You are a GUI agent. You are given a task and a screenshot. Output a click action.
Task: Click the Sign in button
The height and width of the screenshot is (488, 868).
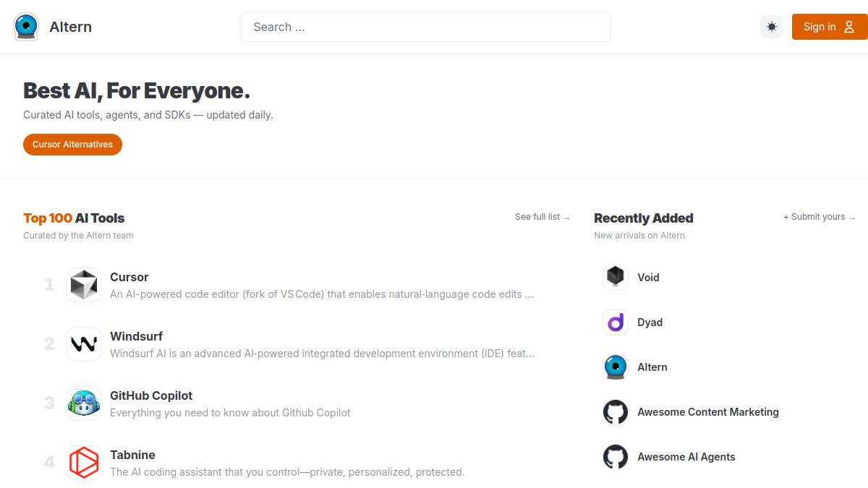830,27
